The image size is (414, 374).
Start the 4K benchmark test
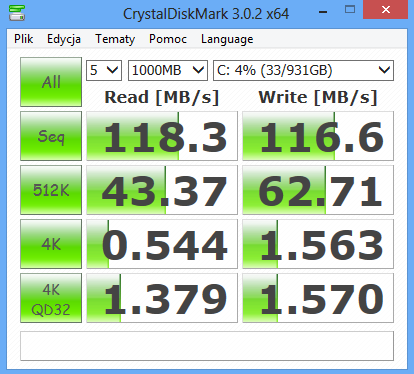(x=51, y=244)
